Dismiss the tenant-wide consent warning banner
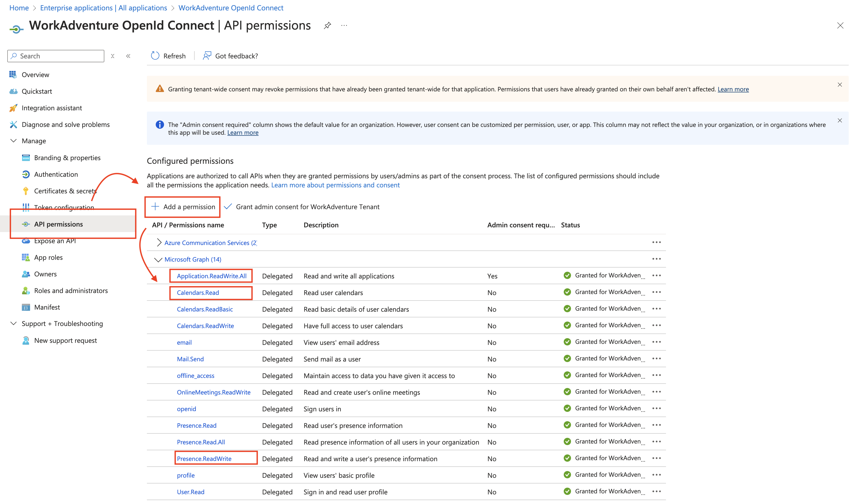857x504 pixels. pyautogui.click(x=840, y=85)
